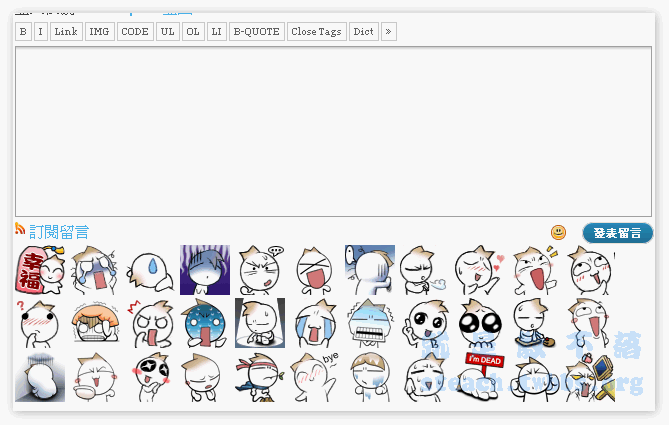Insert the spotlight sitting alone emoticon
The width and height of the screenshot is (669, 425).
(x=260, y=323)
